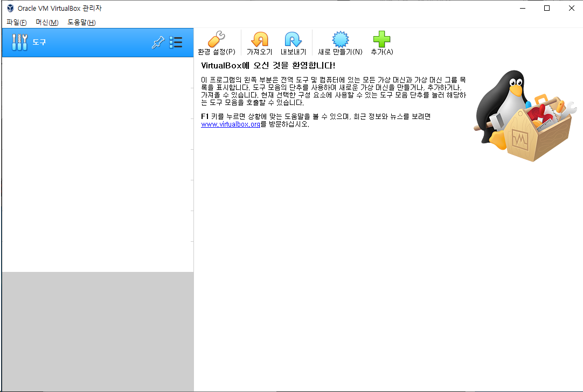
Task: Click the 'VirtualBox에 오신 것을 환영합니다!' heading
Action: pos(268,66)
